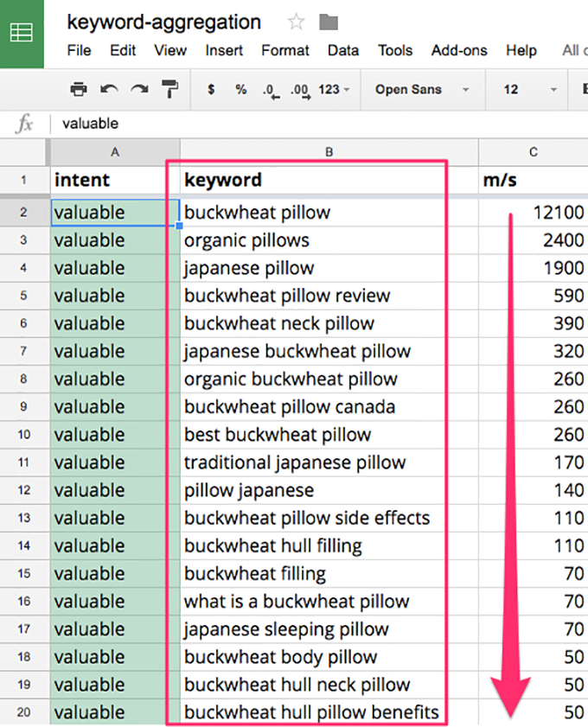The image size is (588, 727).
Task: Select the 'buckwheat hull pillow benefits' cell
Action: [329, 712]
